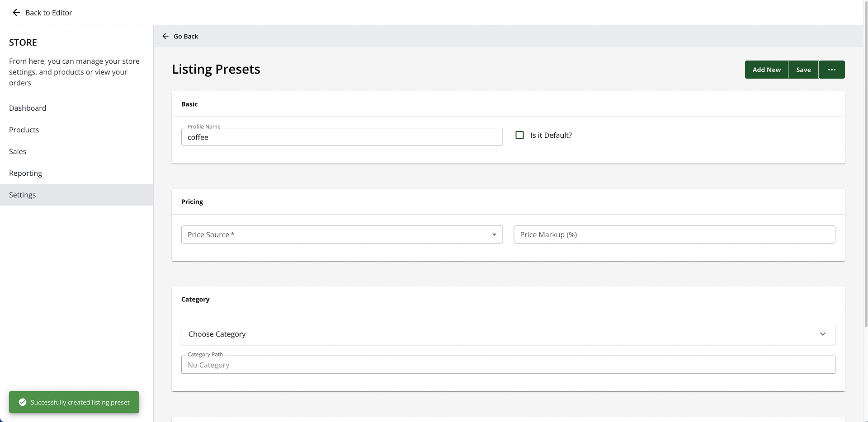Open the three-dots more options menu
The height and width of the screenshot is (422, 868).
click(831, 70)
